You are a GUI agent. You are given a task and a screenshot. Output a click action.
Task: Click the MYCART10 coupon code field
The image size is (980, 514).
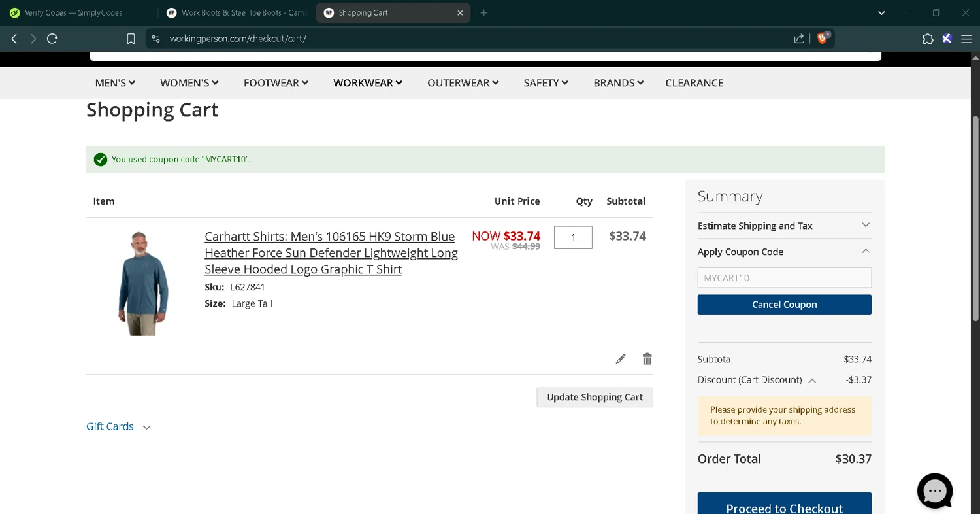pyautogui.click(x=784, y=278)
